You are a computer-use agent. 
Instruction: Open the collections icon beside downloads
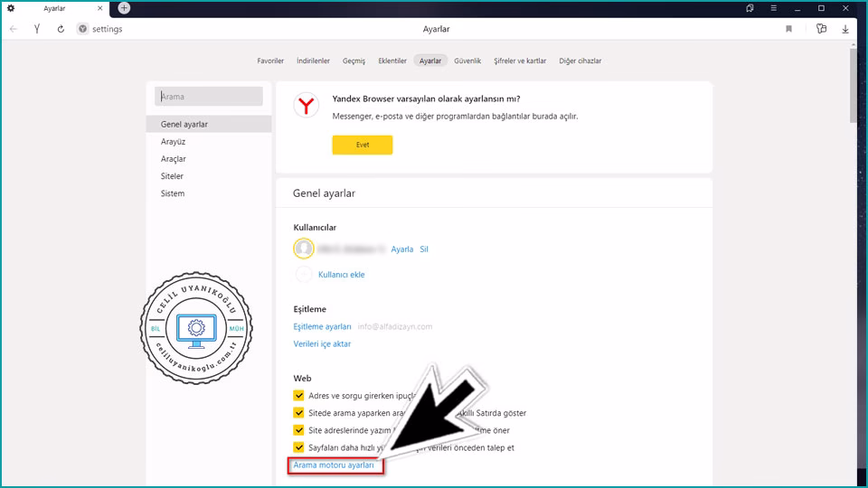[x=822, y=29]
